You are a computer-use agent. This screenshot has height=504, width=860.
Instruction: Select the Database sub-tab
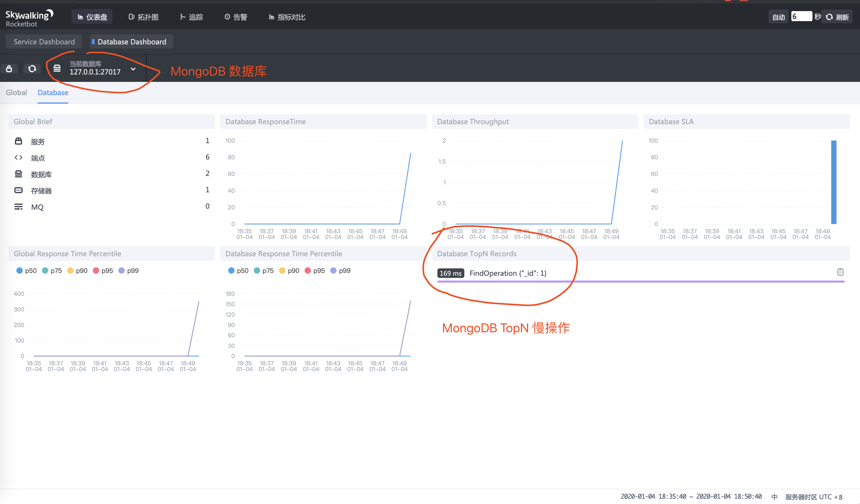(x=53, y=92)
